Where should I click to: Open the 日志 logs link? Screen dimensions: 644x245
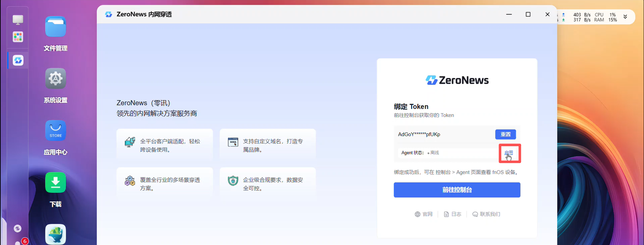tap(452, 214)
